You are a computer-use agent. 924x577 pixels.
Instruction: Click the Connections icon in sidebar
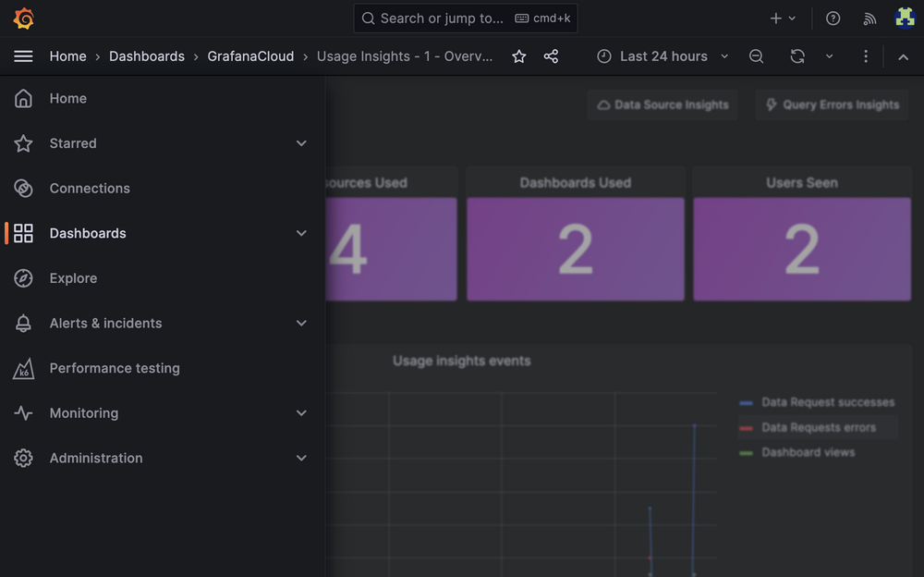coord(23,188)
